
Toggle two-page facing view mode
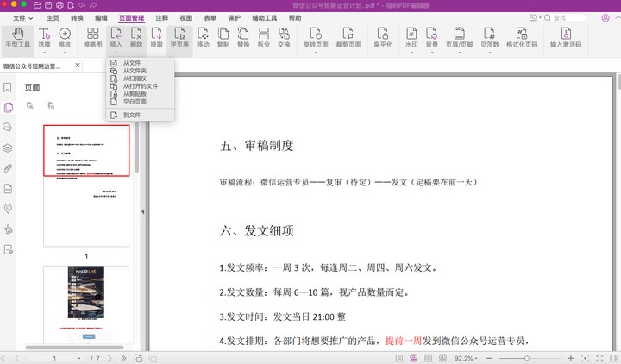428,358
